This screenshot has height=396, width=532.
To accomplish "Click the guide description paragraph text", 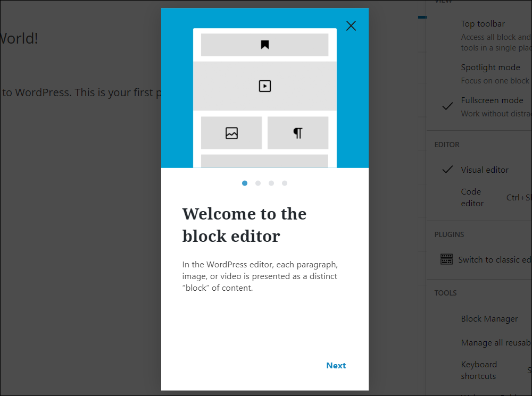I will click(x=260, y=276).
